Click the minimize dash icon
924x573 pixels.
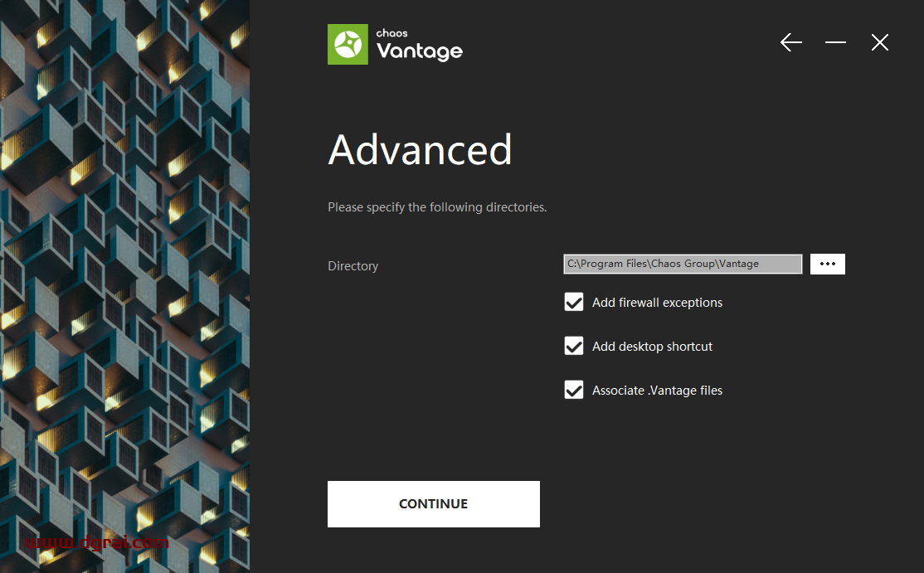click(835, 42)
